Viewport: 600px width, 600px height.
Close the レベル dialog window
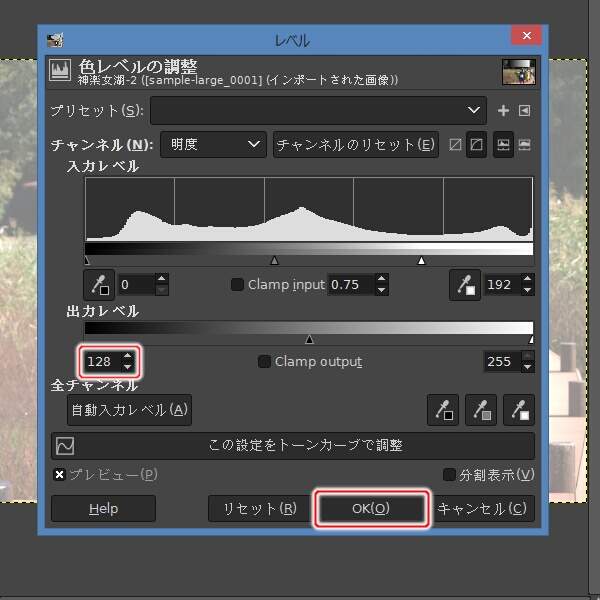click(x=527, y=36)
